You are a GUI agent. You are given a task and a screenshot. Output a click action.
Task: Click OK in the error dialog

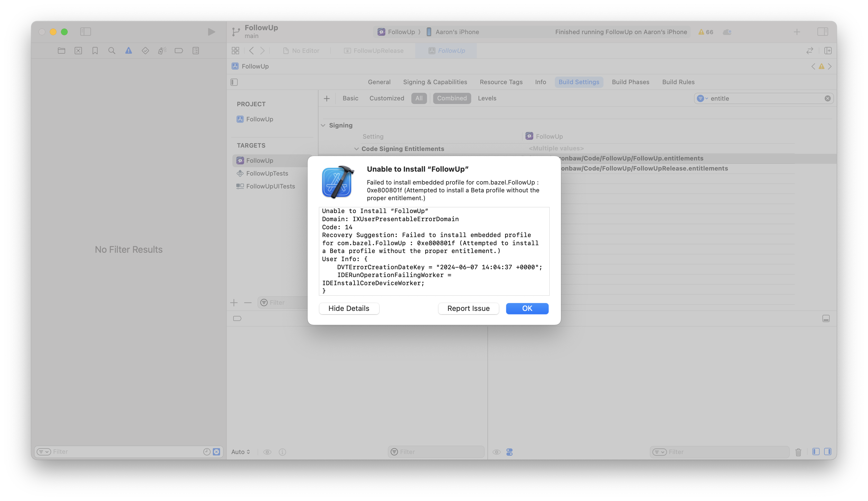[527, 308]
